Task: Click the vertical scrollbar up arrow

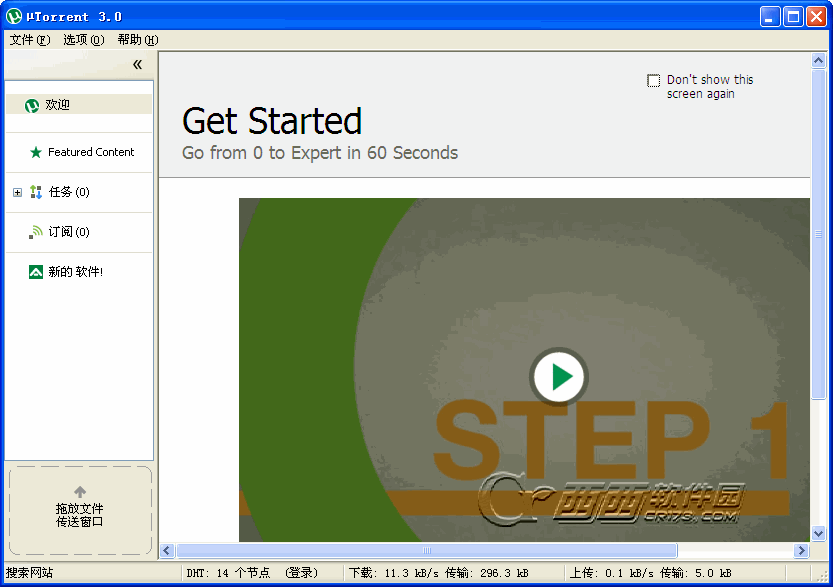Action: pyautogui.click(x=819, y=61)
